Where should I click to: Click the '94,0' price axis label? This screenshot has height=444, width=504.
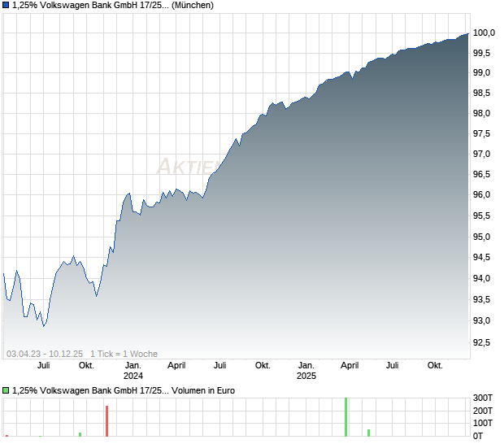(x=481, y=278)
